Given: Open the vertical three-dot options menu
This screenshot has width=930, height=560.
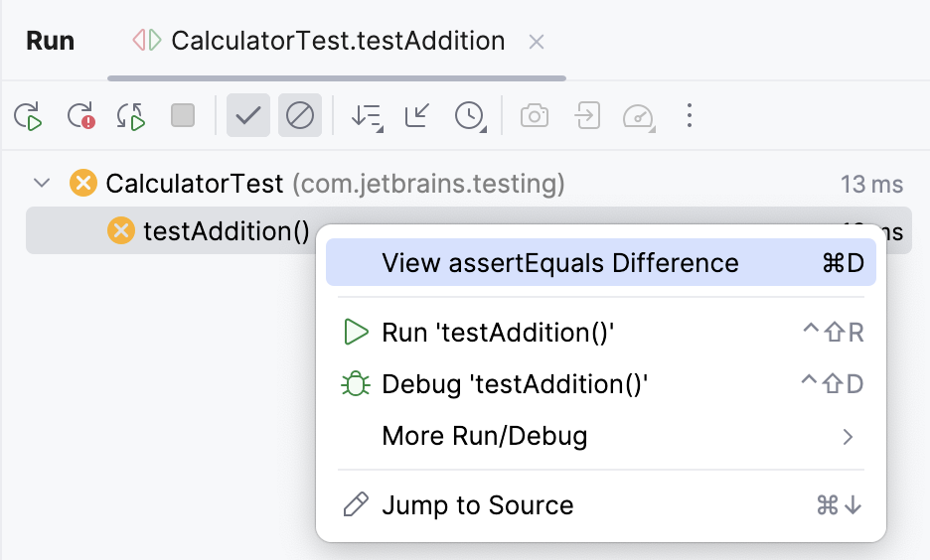Looking at the screenshot, I should coord(690,116).
